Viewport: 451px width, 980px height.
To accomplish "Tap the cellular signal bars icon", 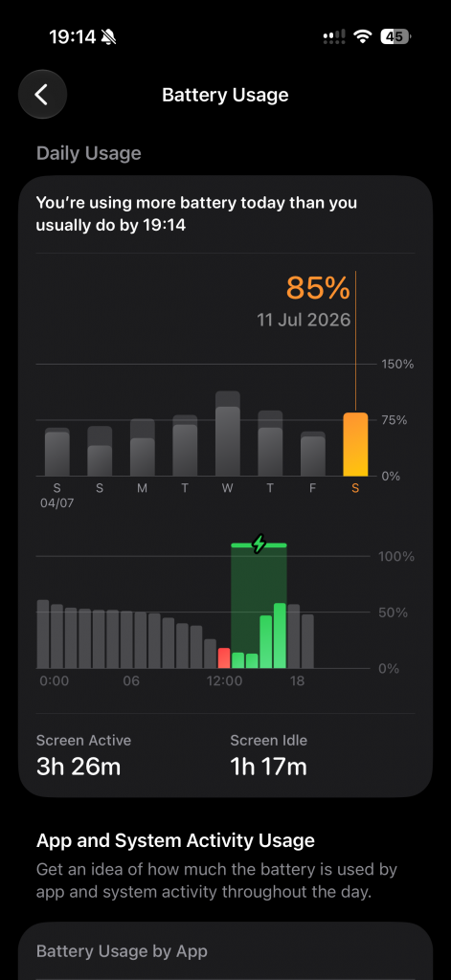I will (x=334, y=37).
